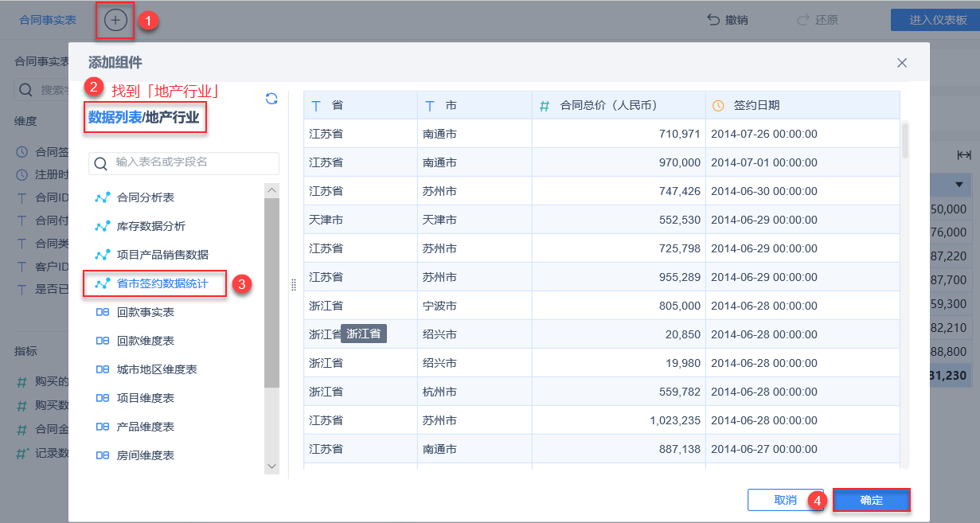Click the plus icon to add component
980x523 pixels.
click(x=115, y=21)
